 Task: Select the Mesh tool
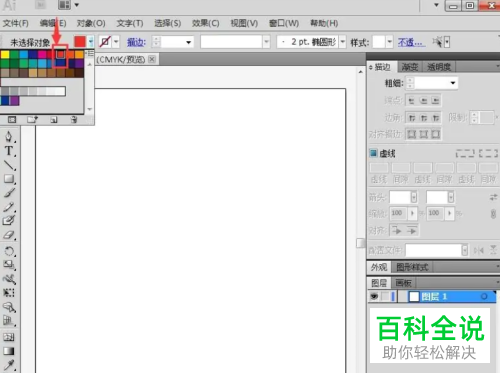point(9,337)
